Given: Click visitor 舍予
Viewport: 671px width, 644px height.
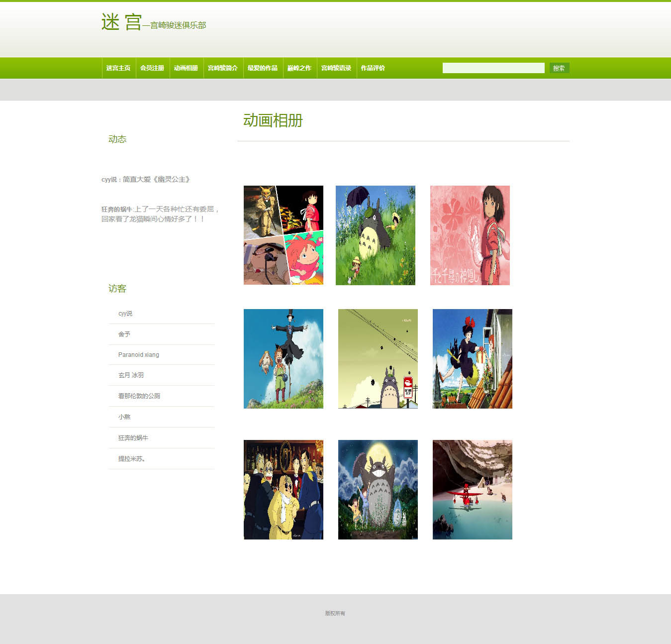Looking at the screenshot, I should (124, 334).
